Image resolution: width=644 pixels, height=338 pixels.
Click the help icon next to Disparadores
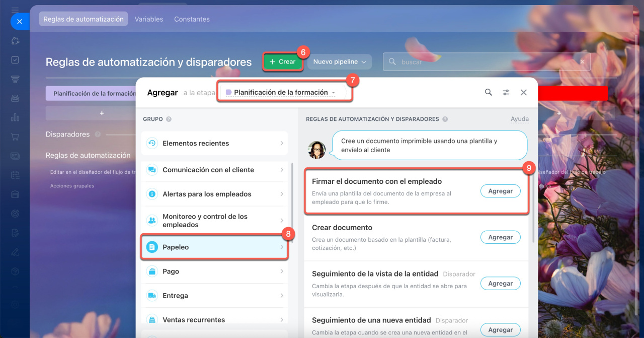click(x=98, y=134)
